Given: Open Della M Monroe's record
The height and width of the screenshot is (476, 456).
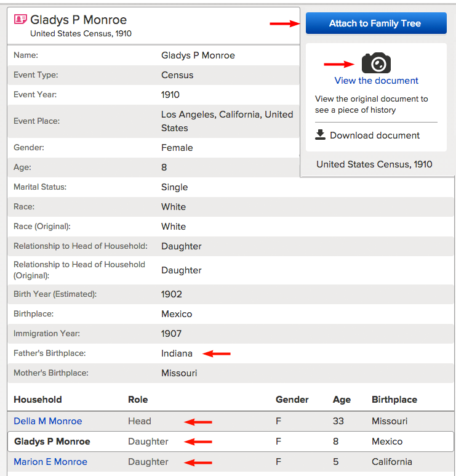Looking at the screenshot, I should tap(48, 421).
